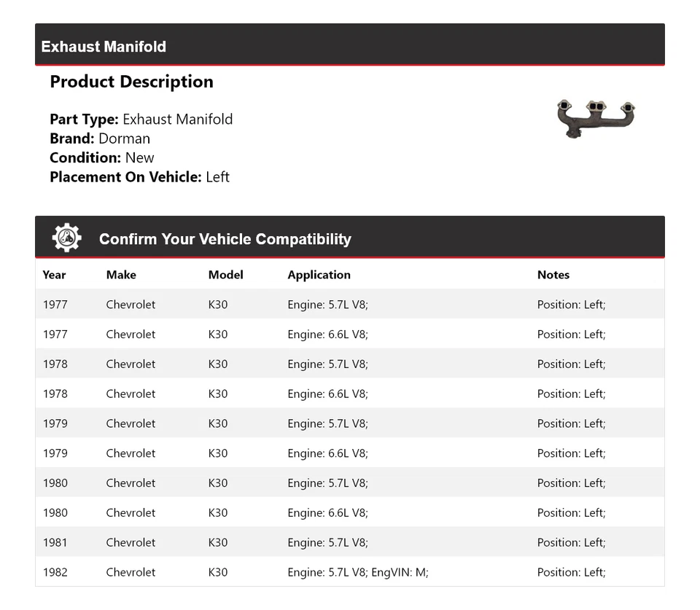Image resolution: width=700 pixels, height=610 pixels.
Task: Select the Application column header
Action: click(319, 275)
